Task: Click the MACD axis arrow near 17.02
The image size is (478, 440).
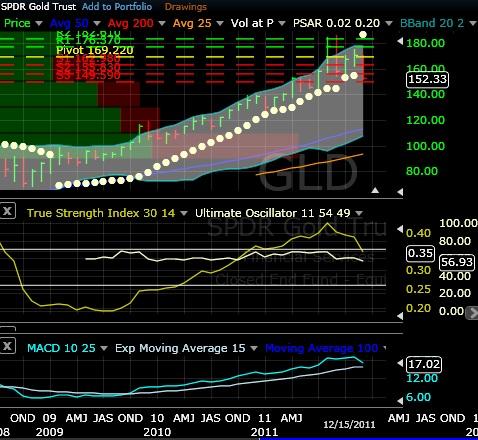Action: 400,363
